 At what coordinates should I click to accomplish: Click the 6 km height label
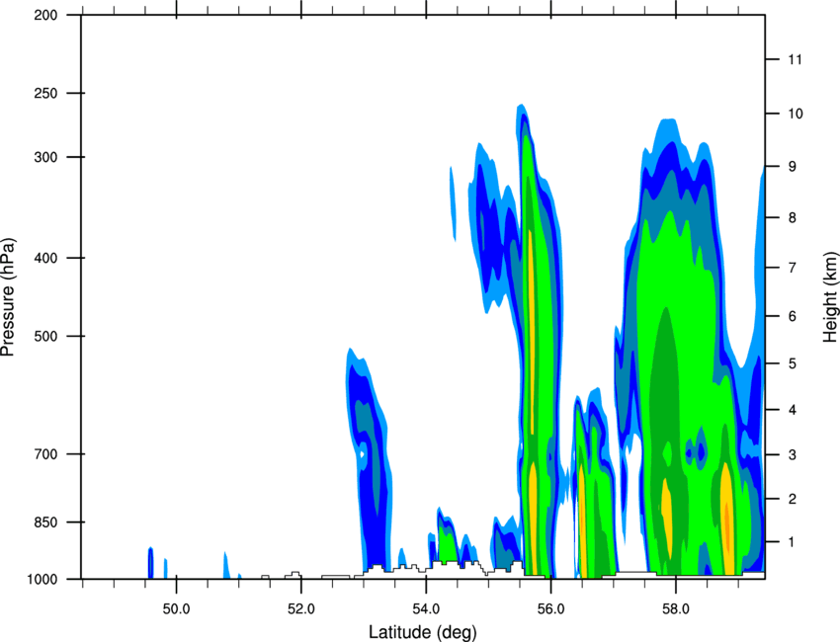tap(793, 316)
